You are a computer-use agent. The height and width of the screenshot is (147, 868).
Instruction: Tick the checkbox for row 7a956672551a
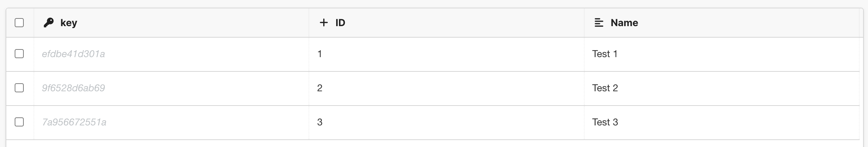pos(19,122)
